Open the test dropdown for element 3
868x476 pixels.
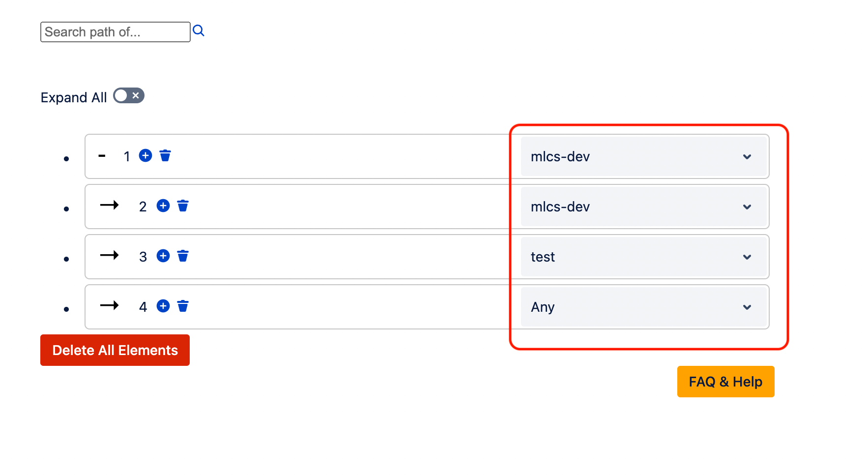(644, 257)
